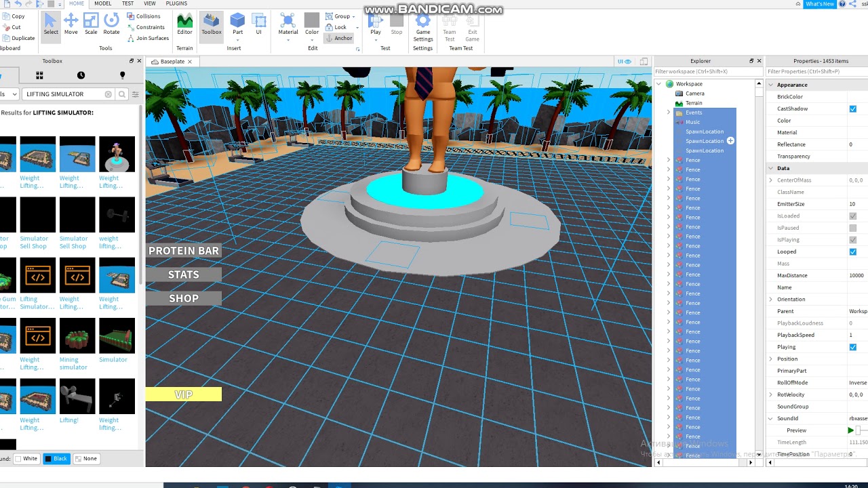The width and height of the screenshot is (868, 488).
Task: Toggle the Anchor button
Action: click(339, 38)
